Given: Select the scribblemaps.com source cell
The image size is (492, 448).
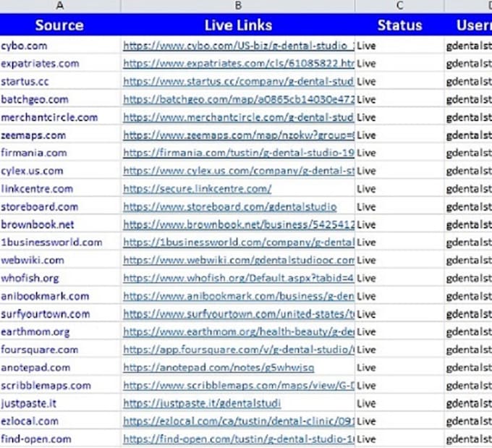Looking at the screenshot, I should coord(60,386).
